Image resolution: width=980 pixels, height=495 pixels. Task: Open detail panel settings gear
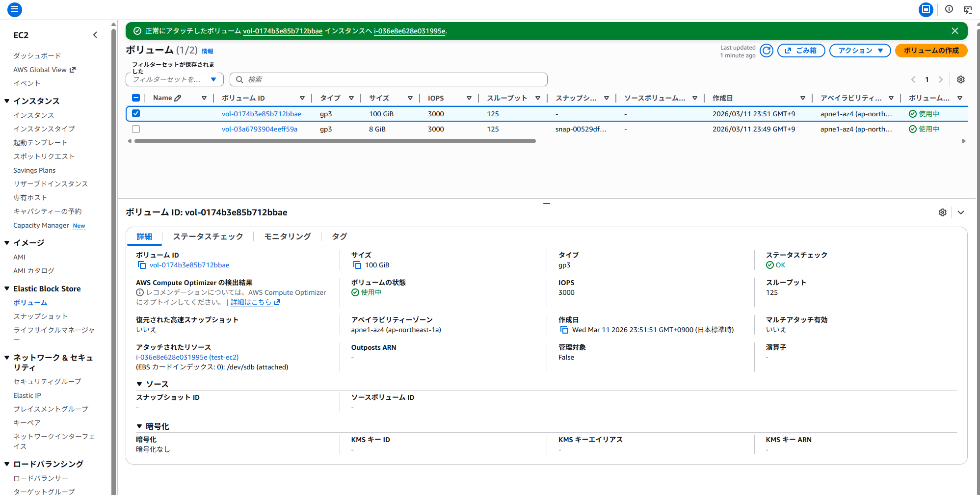[x=943, y=212]
